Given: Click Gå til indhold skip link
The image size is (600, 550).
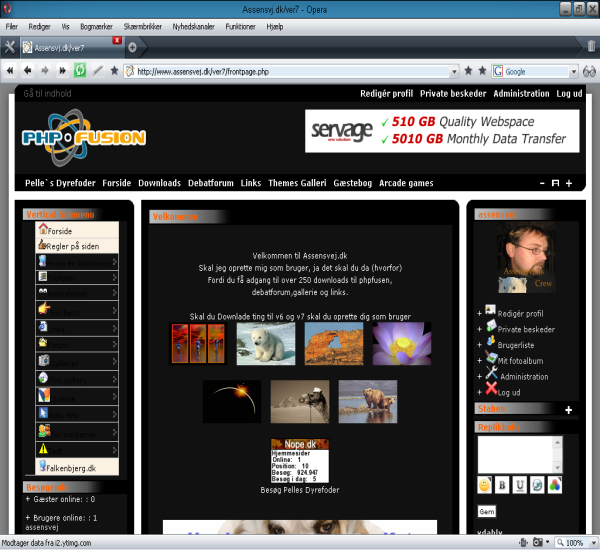Looking at the screenshot, I should [x=47, y=93].
